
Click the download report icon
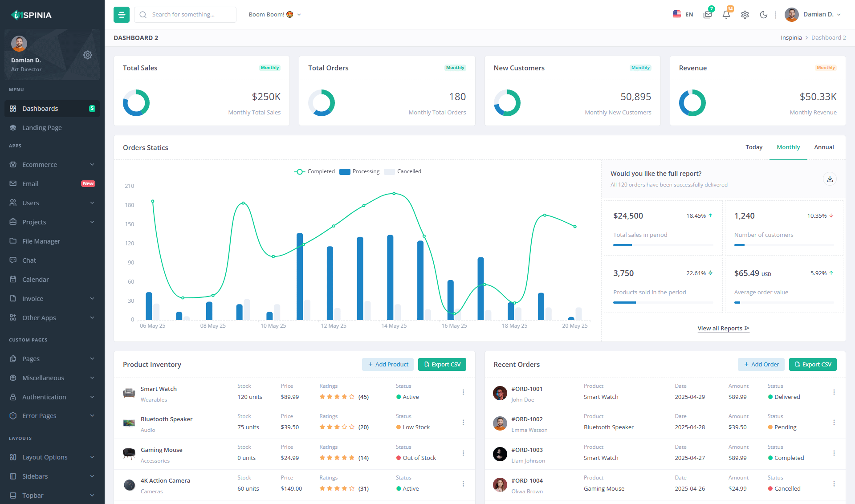tap(830, 179)
